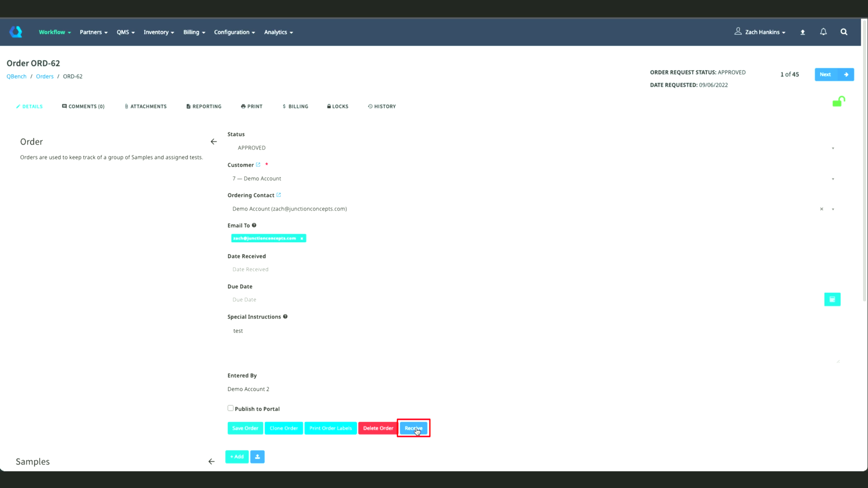Click the QBench logo icon

16,32
